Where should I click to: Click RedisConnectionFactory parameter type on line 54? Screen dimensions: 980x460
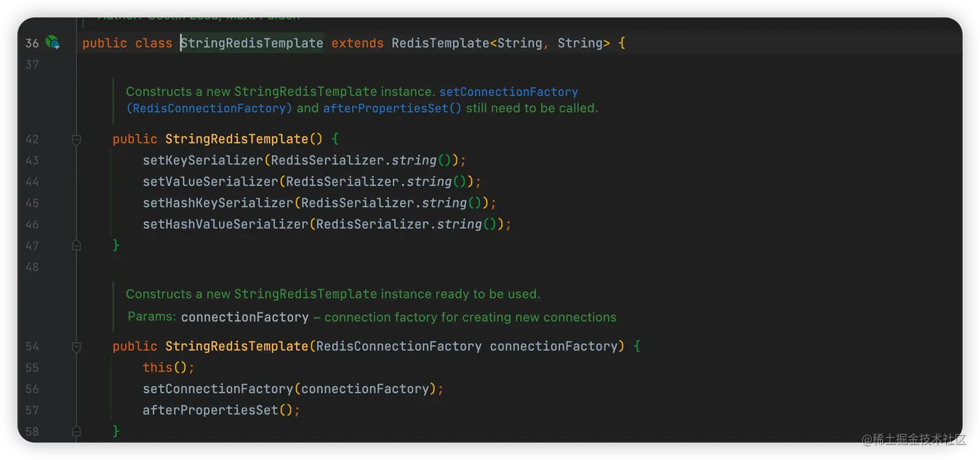(399, 346)
